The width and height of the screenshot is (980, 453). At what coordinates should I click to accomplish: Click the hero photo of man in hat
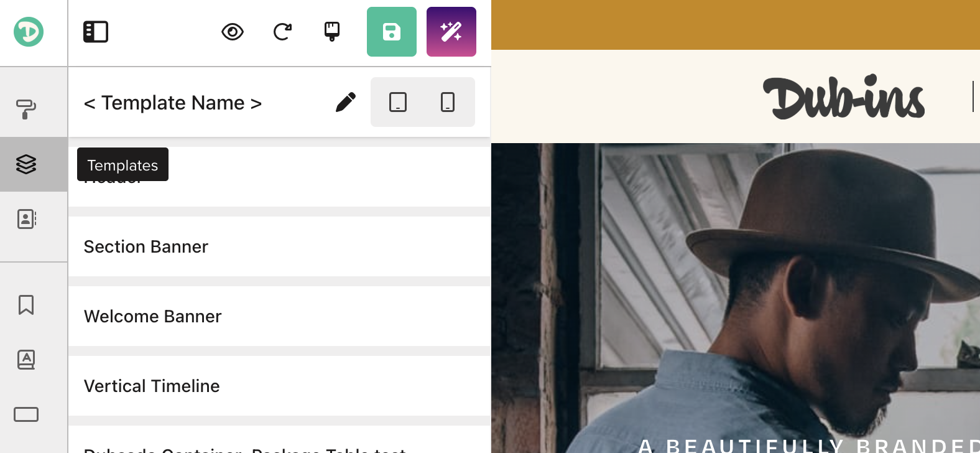tap(736, 298)
